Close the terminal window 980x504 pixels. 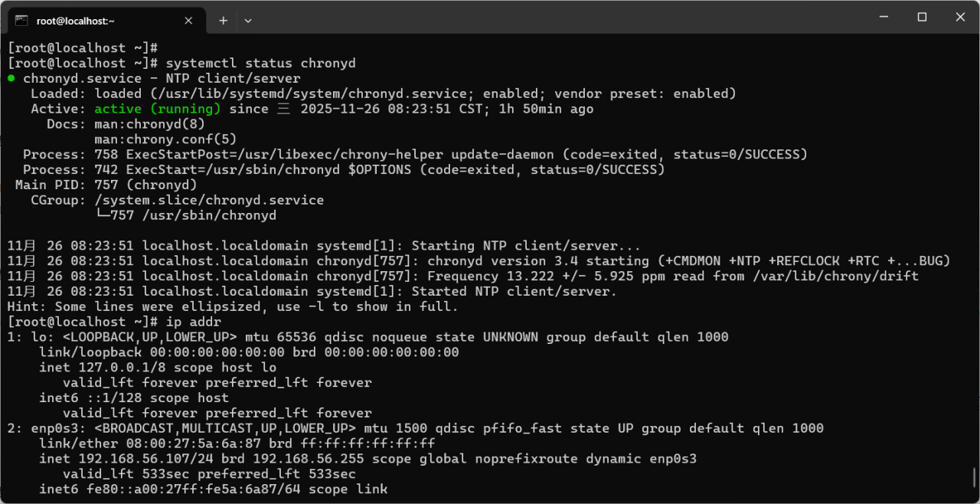click(960, 17)
